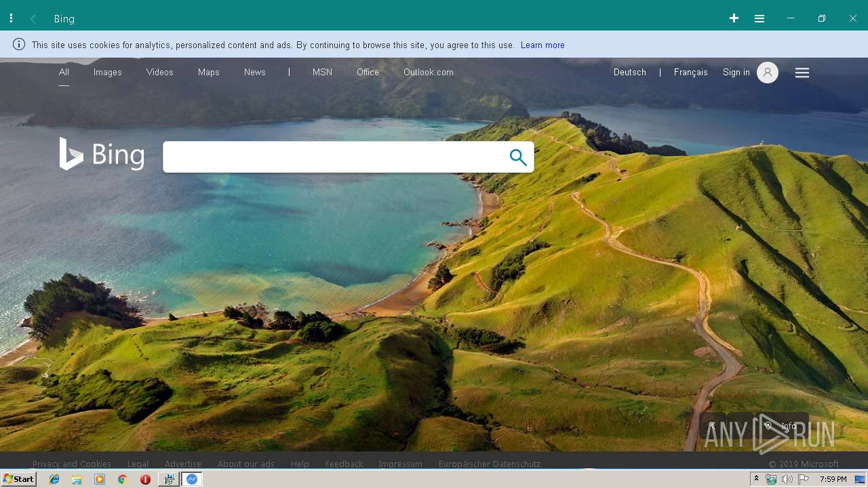Open Bing settings hamburger menu
Viewport: 868px width, 488px height.
coord(802,73)
